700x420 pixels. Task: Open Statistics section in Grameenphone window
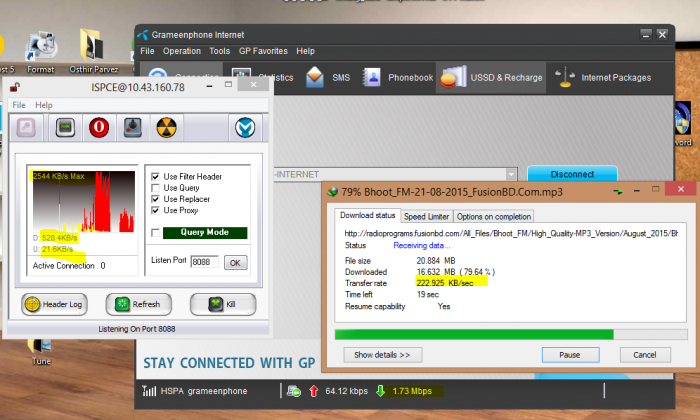pos(262,78)
